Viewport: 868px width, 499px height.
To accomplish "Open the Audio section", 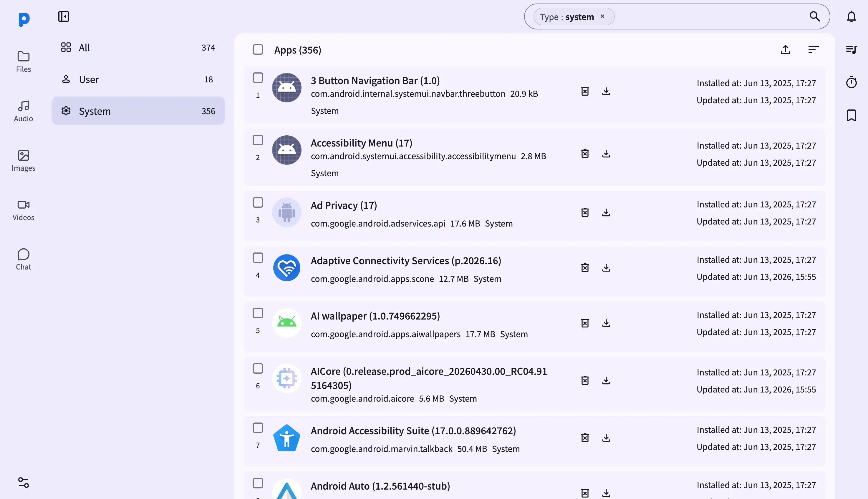I will pos(23,111).
